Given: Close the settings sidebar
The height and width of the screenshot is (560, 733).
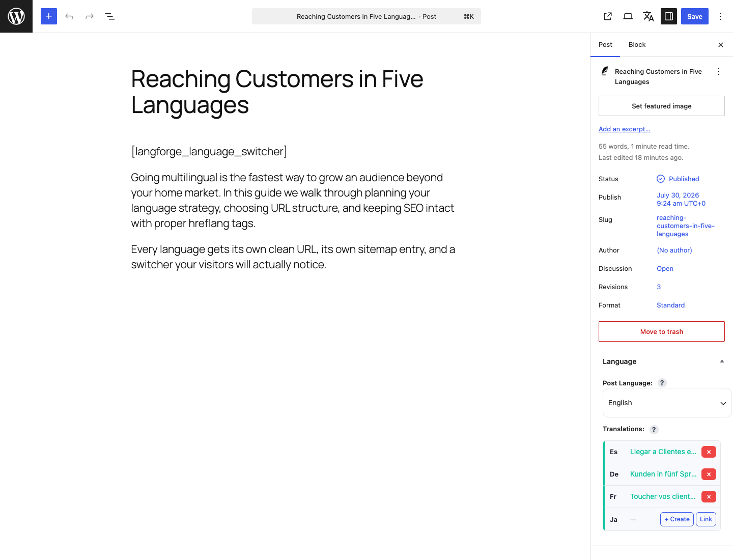Looking at the screenshot, I should pos(721,45).
